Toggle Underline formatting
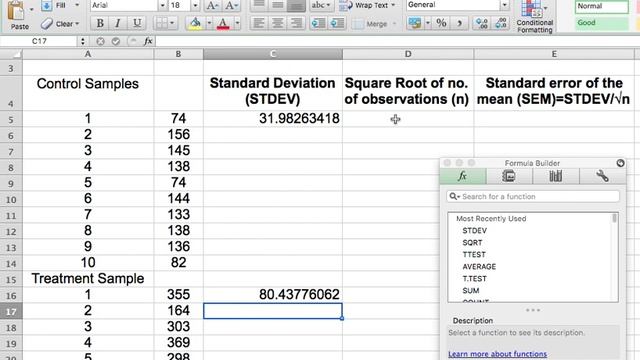This screenshot has height=360, width=640. (x=137, y=23)
